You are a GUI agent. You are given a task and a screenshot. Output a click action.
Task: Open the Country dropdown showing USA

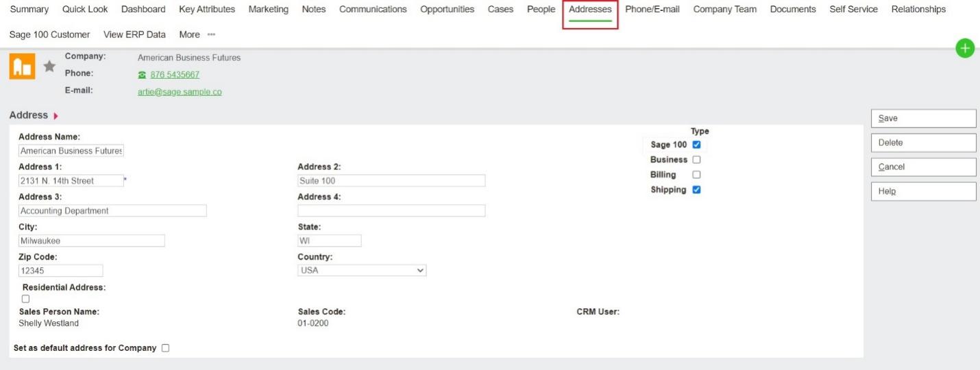[x=362, y=271]
